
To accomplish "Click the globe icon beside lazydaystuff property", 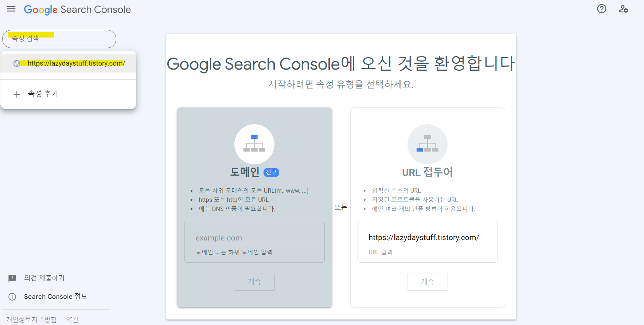I will click(17, 63).
